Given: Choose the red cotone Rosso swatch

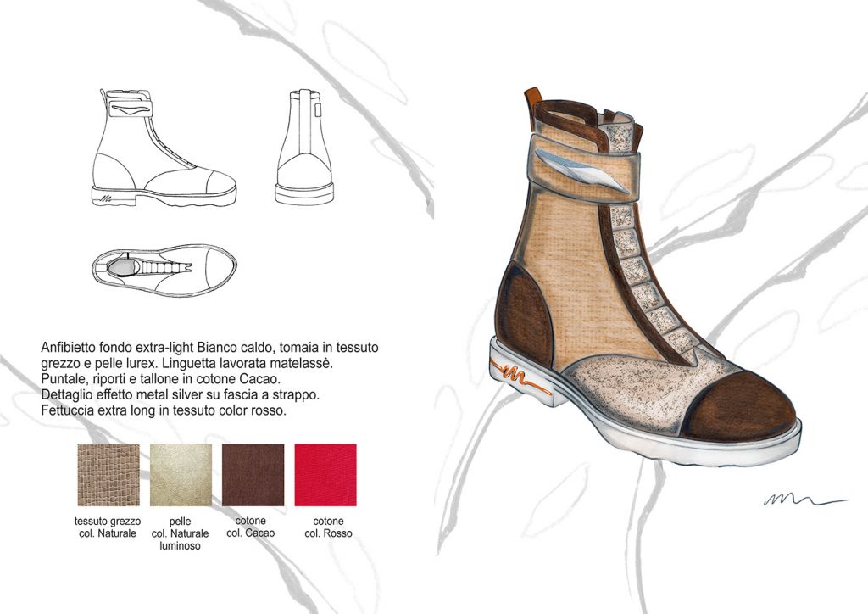Looking at the screenshot, I should click(x=325, y=475).
